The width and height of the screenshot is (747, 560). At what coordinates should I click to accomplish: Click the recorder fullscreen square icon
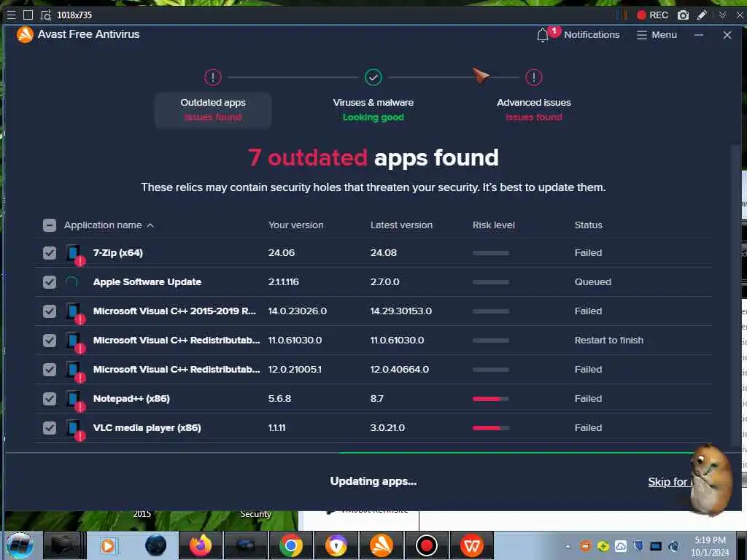(x=28, y=15)
